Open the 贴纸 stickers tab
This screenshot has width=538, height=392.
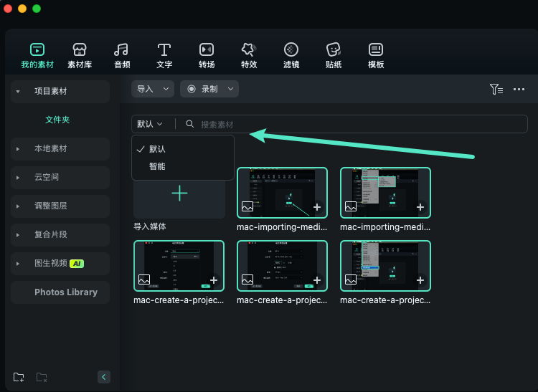point(334,55)
